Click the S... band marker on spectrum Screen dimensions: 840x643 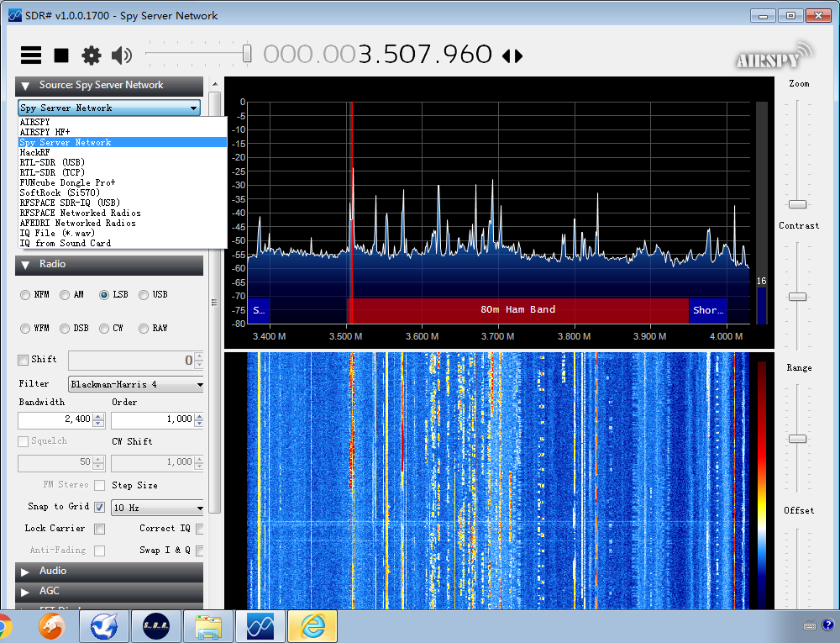[259, 310]
